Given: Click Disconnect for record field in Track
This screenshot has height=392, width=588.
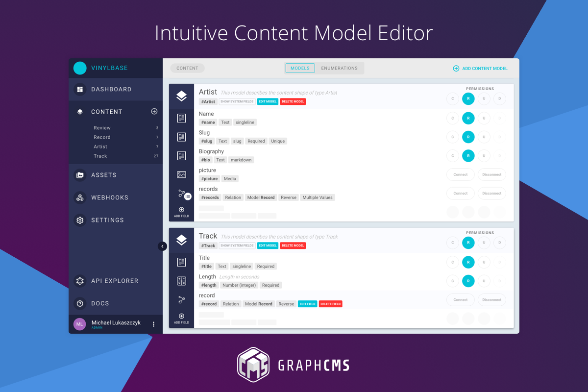Looking at the screenshot, I should click(492, 299).
